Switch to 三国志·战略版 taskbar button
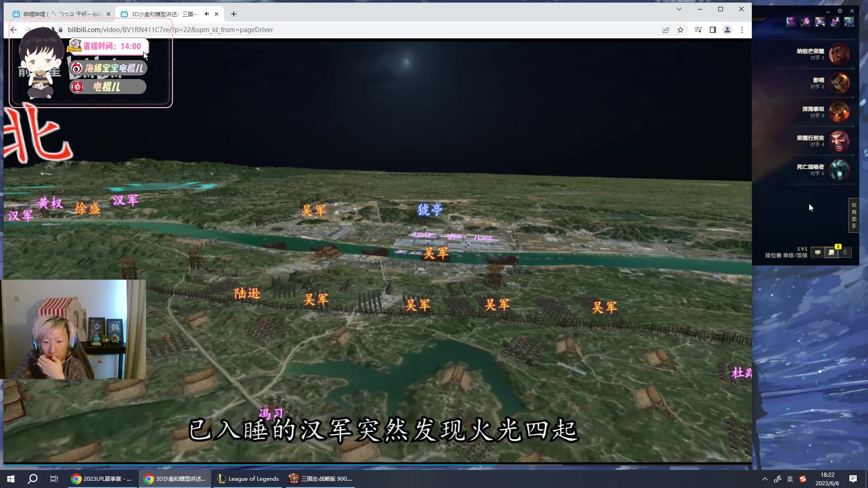 pyautogui.click(x=321, y=479)
